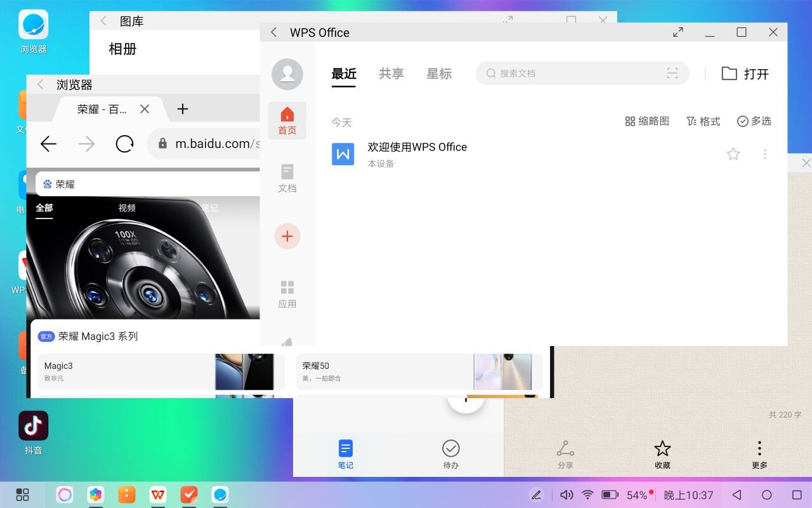812x508 pixels.
Task: Open the purple ring assistant taskbar icon
Action: (65, 495)
